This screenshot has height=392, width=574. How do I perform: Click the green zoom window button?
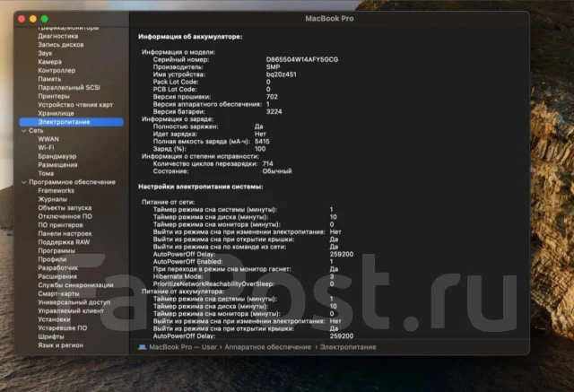pos(45,19)
